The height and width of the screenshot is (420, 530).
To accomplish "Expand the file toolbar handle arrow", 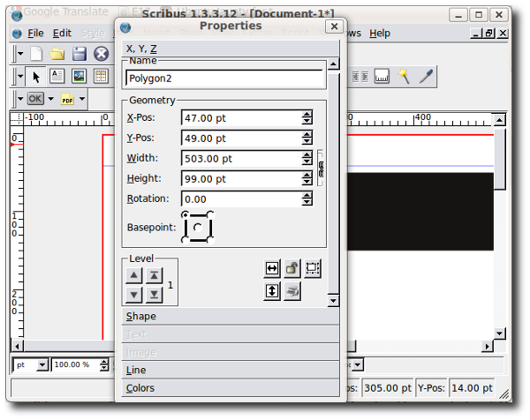I will (x=20, y=54).
